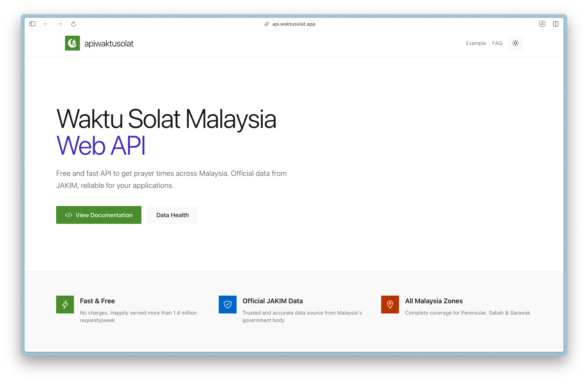588x383 pixels.
Task: Open the split view icon
Action: 556,24
